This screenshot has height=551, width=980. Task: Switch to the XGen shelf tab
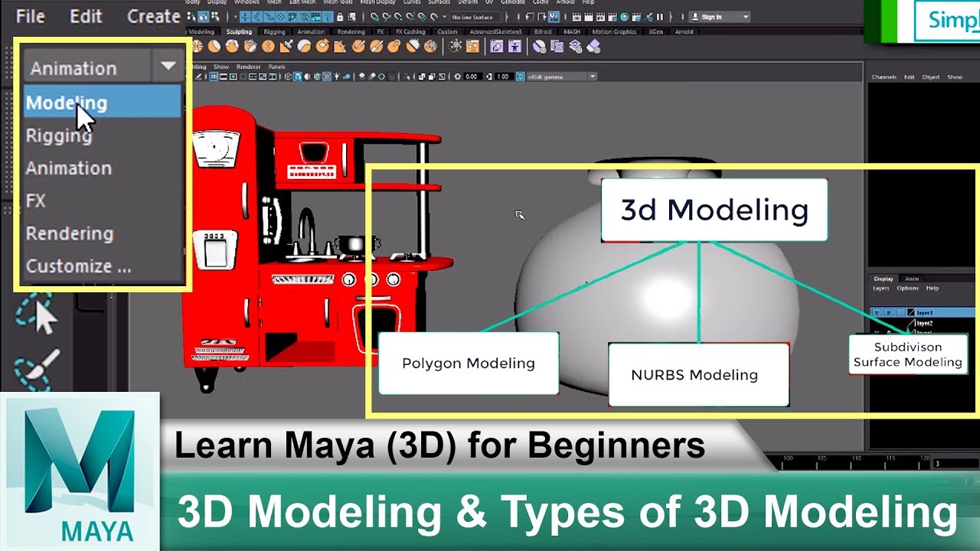(655, 31)
